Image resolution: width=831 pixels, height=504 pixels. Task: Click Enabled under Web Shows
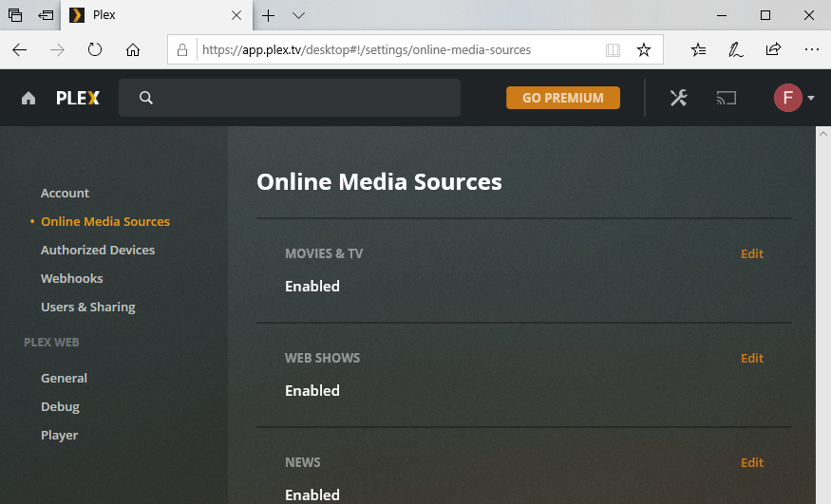312,390
